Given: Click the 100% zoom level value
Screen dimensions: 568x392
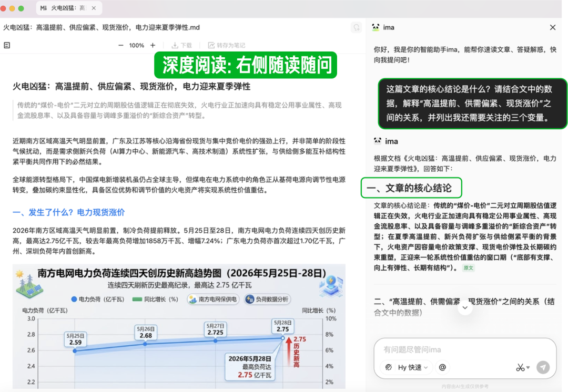Looking at the screenshot, I should (x=137, y=45).
